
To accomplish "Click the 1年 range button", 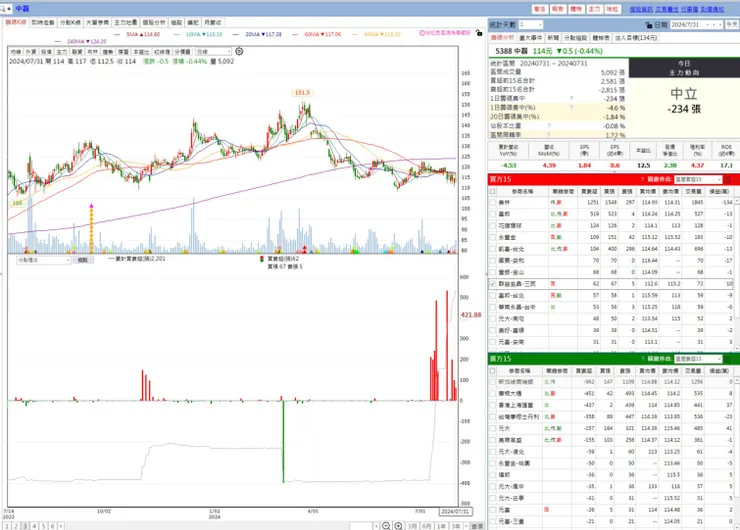I will [441, 526].
